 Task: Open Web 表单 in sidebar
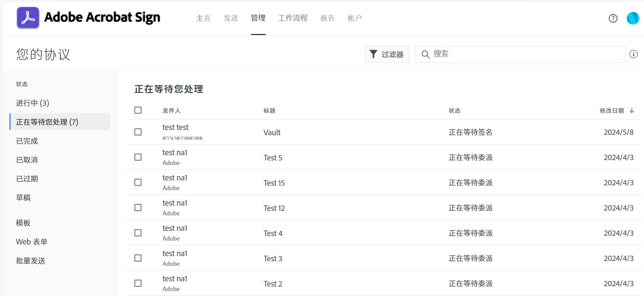coord(32,242)
